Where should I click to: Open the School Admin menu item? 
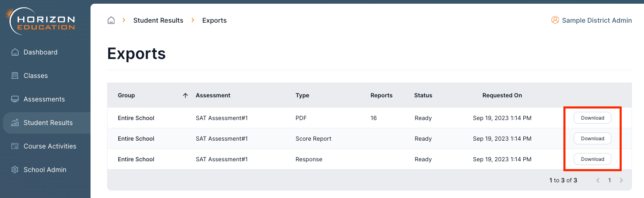pyautogui.click(x=45, y=170)
